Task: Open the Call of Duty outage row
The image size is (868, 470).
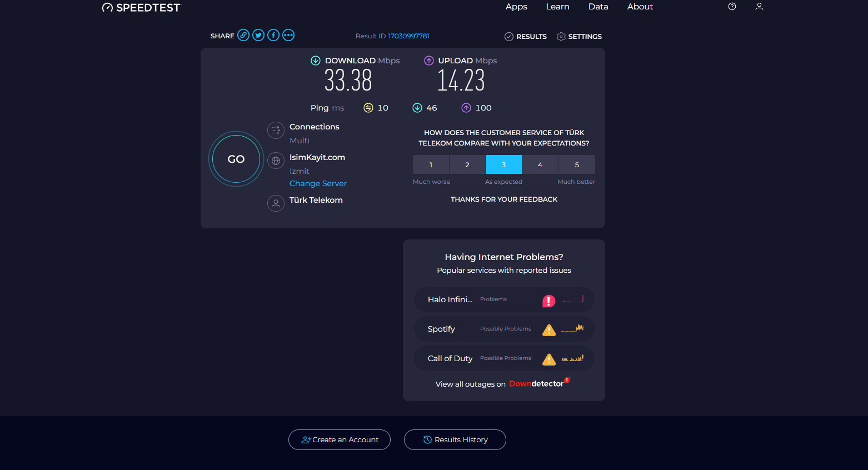Action: (504, 358)
